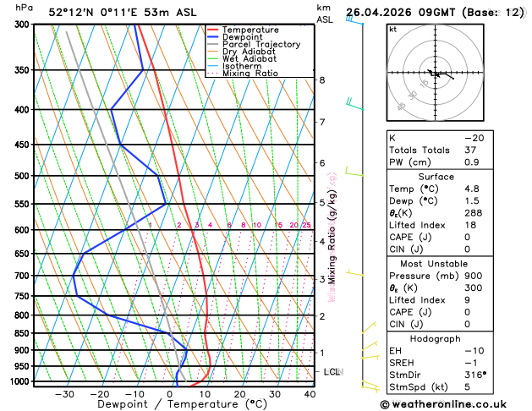Click the Pressure (mb) value 900
The image size is (532, 411).
[x=474, y=276]
